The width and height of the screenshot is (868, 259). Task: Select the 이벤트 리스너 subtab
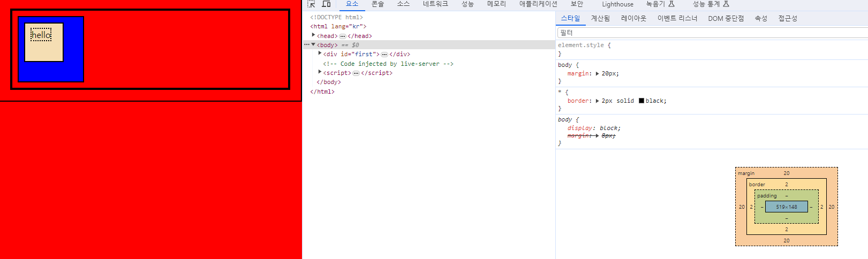tap(677, 18)
